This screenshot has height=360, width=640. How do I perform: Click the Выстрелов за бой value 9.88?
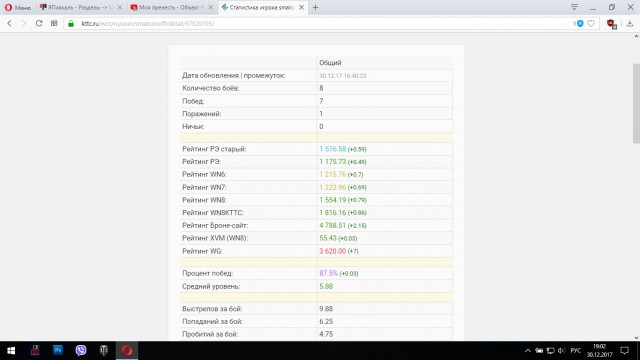[x=326, y=309]
